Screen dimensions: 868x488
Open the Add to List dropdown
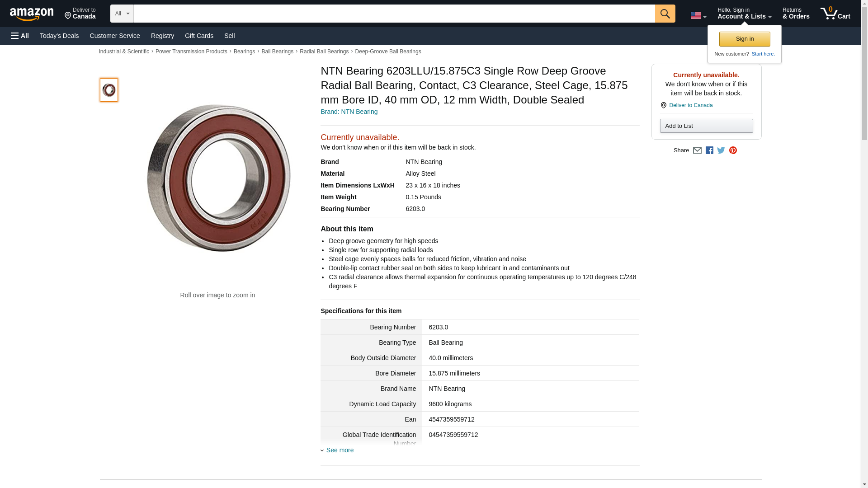click(x=706, y=126)
